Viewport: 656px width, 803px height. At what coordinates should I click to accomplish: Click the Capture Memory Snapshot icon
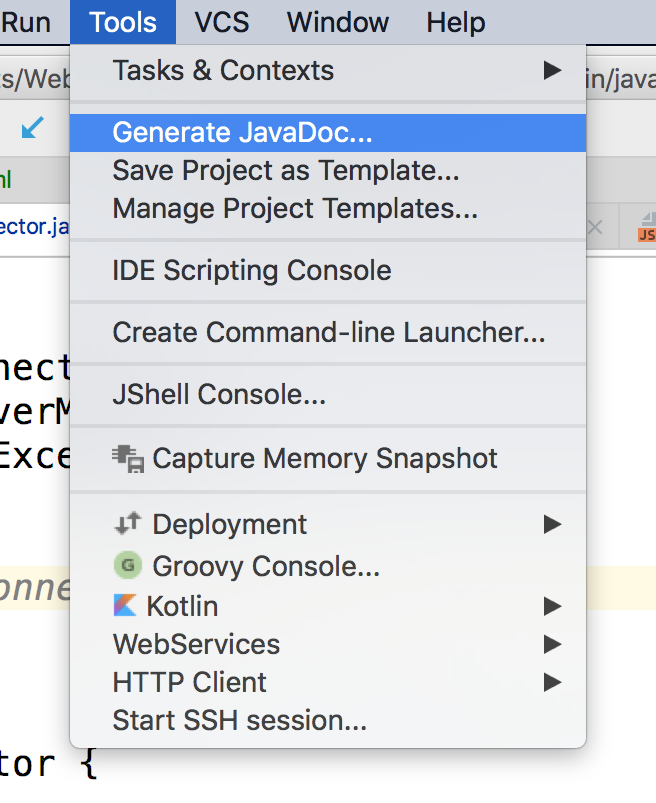pyautogui.click(x=127, y=457)
